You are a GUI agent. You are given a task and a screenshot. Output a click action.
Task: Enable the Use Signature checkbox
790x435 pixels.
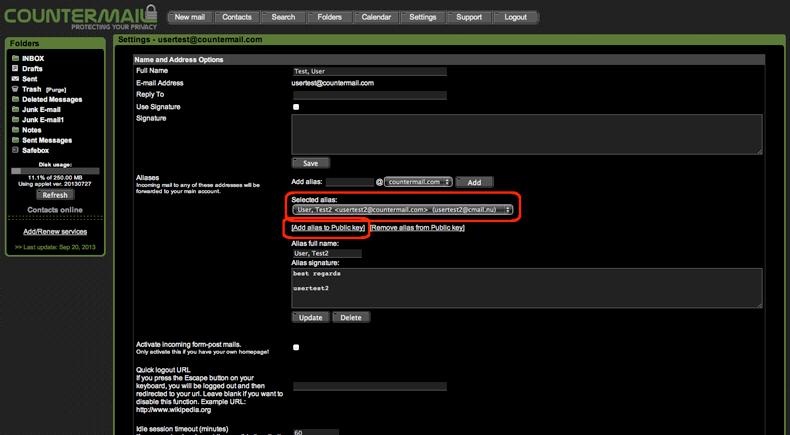[x=296, y=107]
